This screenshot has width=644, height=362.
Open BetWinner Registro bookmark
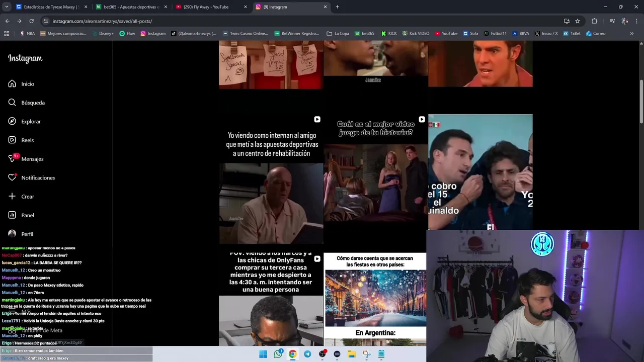tap(297, 34)
